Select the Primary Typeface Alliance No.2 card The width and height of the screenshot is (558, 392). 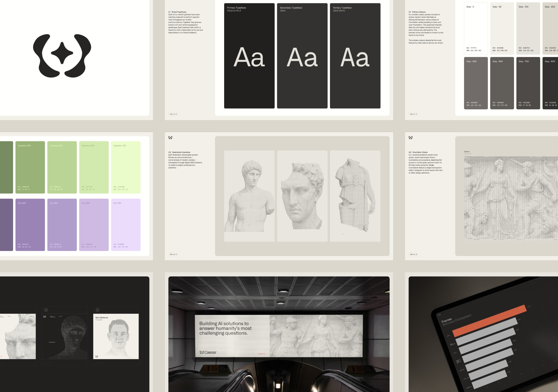tap(249, 56)
